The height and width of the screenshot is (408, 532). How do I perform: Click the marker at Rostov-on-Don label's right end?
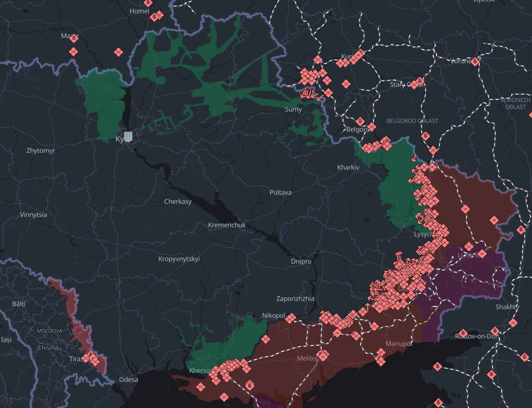495,331
